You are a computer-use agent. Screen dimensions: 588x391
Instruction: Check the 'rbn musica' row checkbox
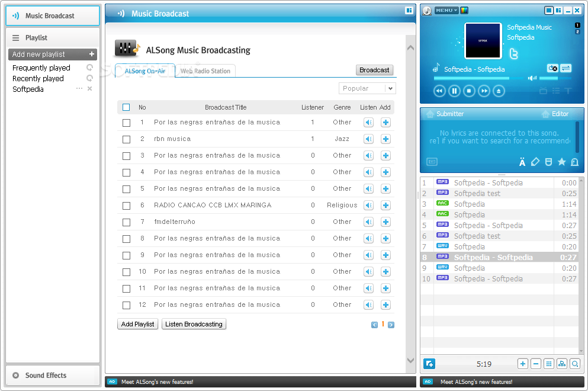[126, 139]
